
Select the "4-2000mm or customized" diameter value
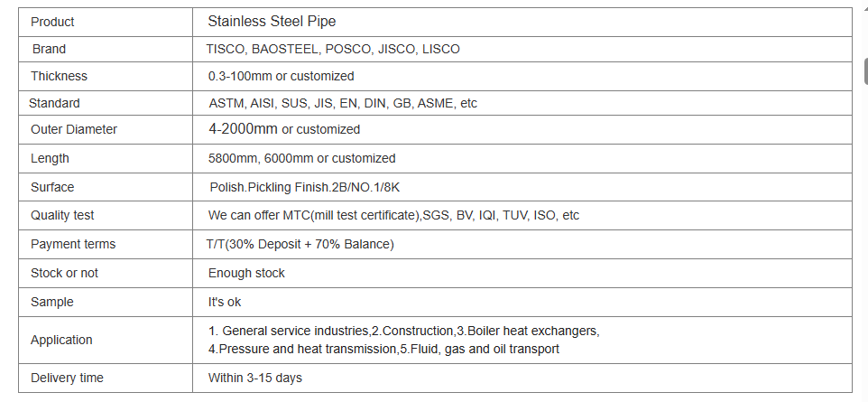point(283,129)
